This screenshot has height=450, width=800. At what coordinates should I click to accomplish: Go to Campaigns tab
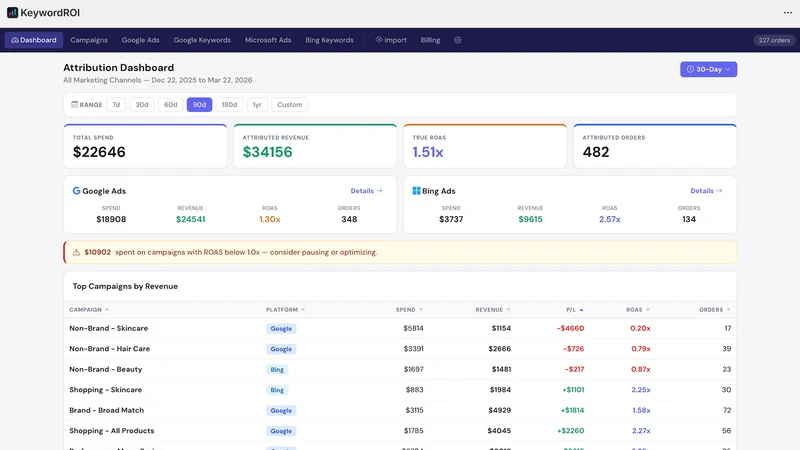click(89, 40)
